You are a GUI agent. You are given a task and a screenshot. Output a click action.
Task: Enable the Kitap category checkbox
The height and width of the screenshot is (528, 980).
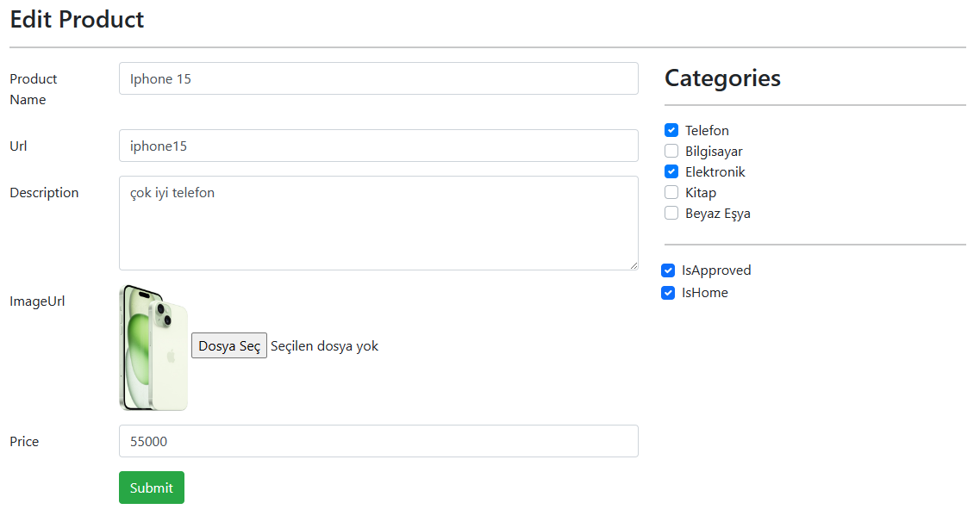point(671,193)
